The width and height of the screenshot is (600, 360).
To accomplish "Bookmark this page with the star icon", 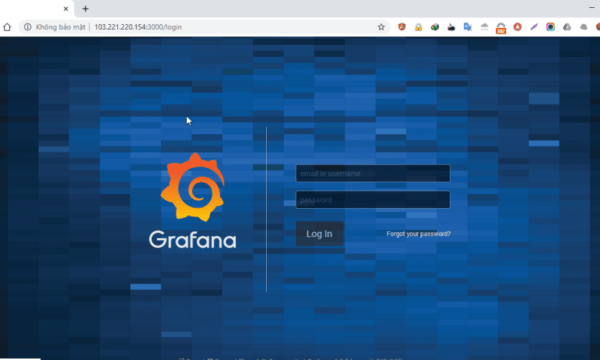I will [x=381, y=27].
